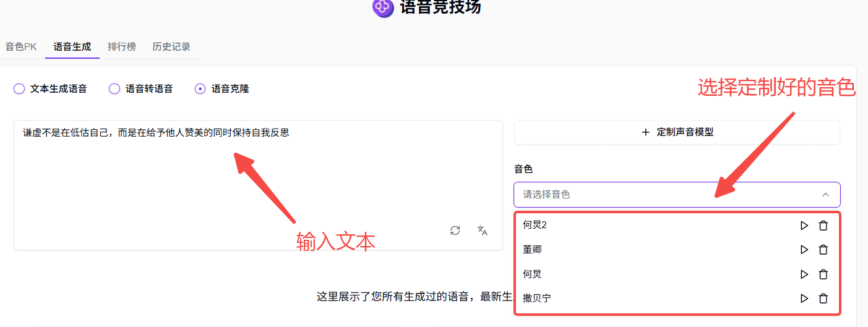868x327 pixels.
Task: Play the 何炅 voice preview
Action: click(804, 274)
